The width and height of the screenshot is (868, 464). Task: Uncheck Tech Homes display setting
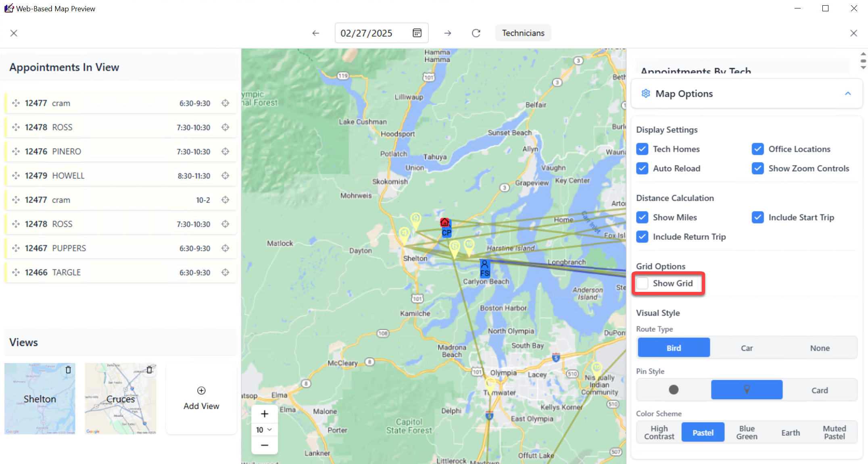tap(642, 149)
